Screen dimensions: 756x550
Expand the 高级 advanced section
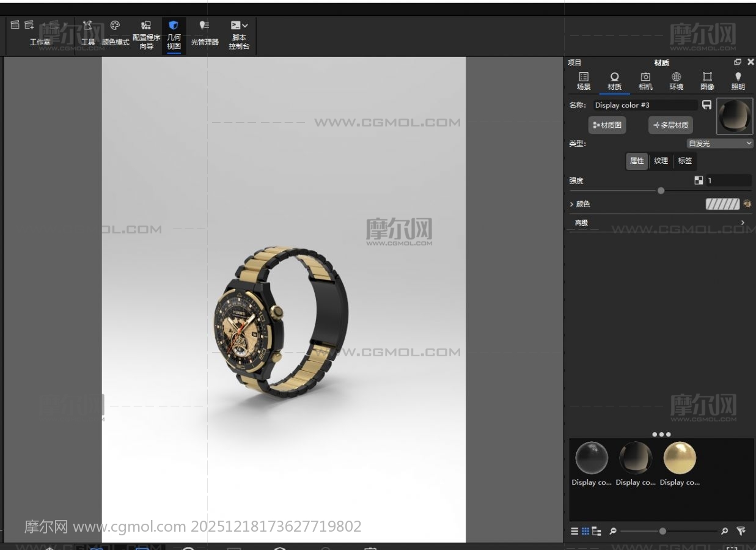(743, 223)
